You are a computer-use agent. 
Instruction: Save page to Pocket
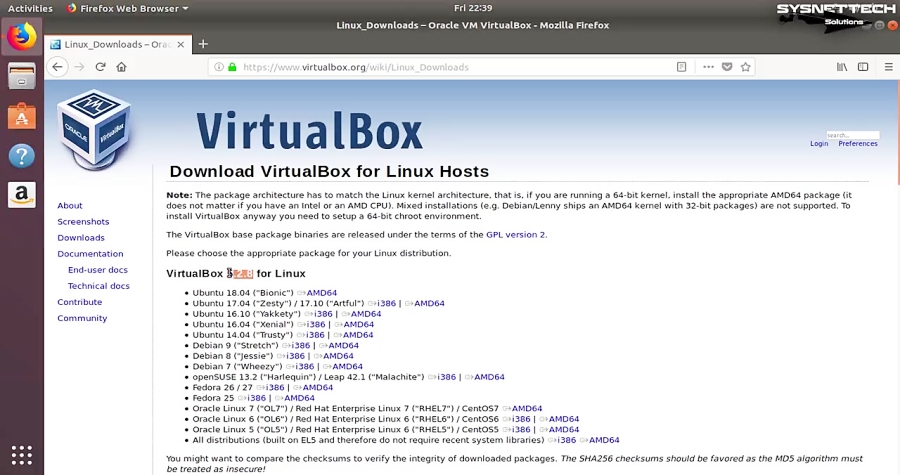coord(727,67)
